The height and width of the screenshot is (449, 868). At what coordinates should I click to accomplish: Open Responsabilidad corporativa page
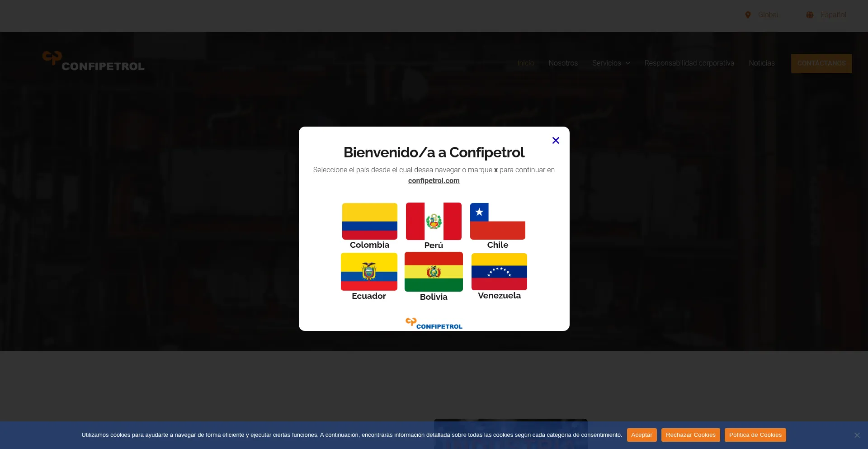(689, 63)
